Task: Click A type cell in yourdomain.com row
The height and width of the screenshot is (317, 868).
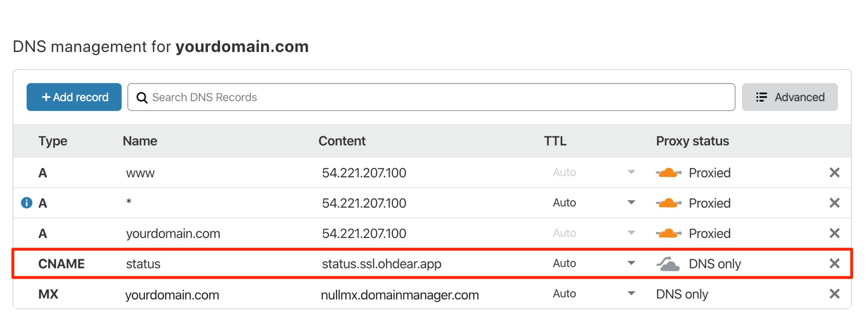Action: pos(42,234)
